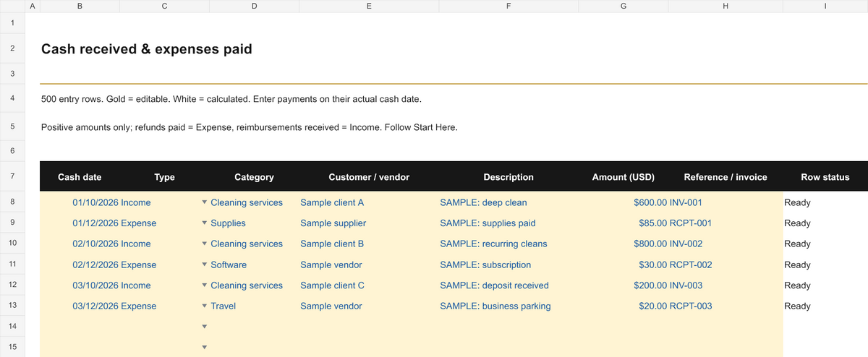Select the $800.00 amount cell
Image resolution: width=868 pixels, height=357 pixels.
(624, 244)
